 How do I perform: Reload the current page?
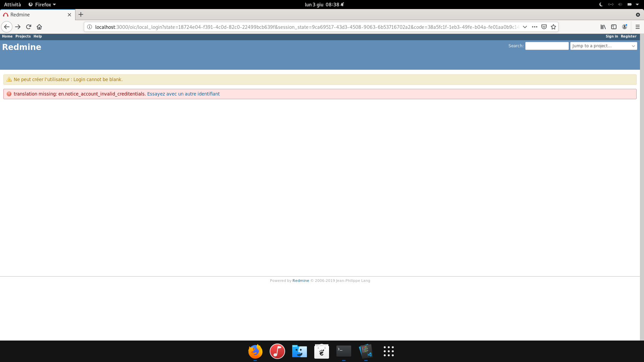[x=29, y=27]
